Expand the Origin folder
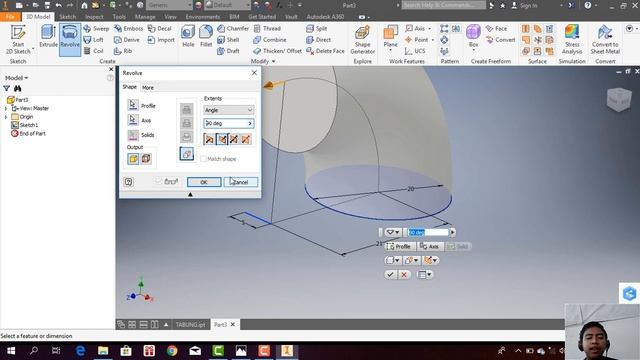640x360 pixels. coord(6,117)
